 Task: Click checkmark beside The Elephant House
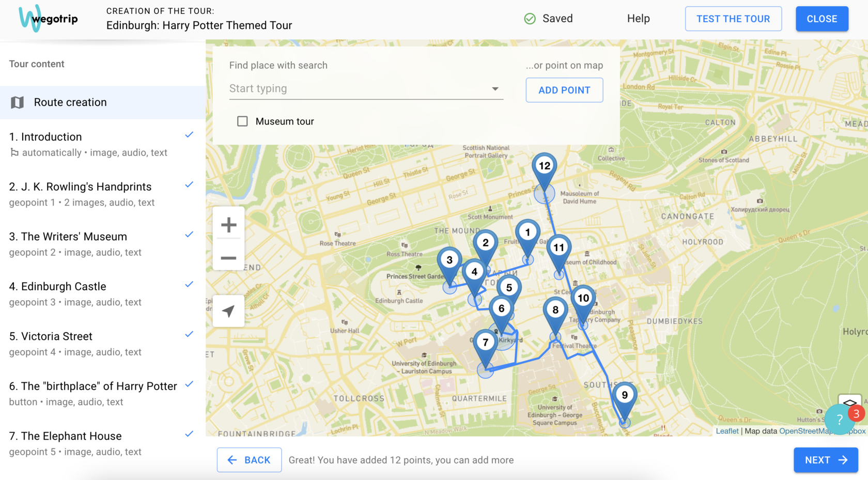pos(189,434)
